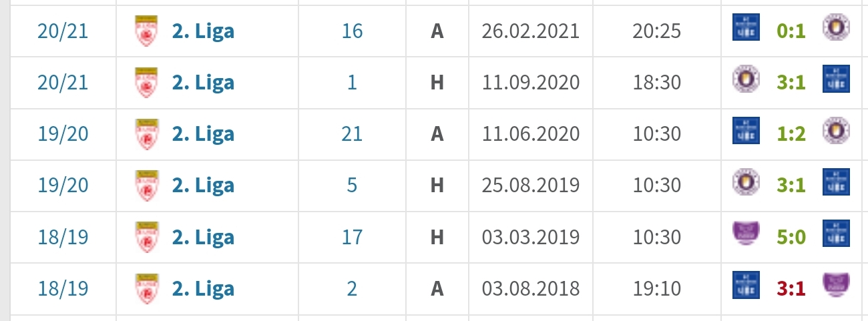Click the round crest before the 11.09.2020 3:1 score
The height and width of the screenshot is (321, 868).
click(742, 81)
